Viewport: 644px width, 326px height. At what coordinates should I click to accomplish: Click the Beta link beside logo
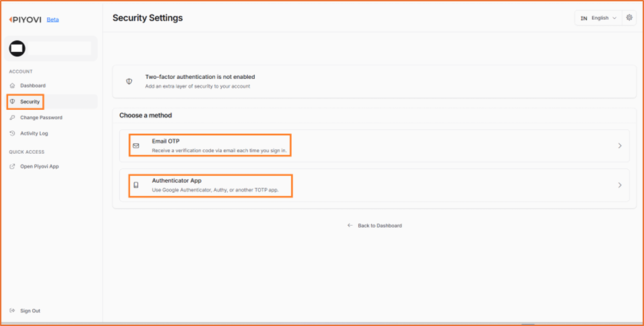tap(53, 19)
